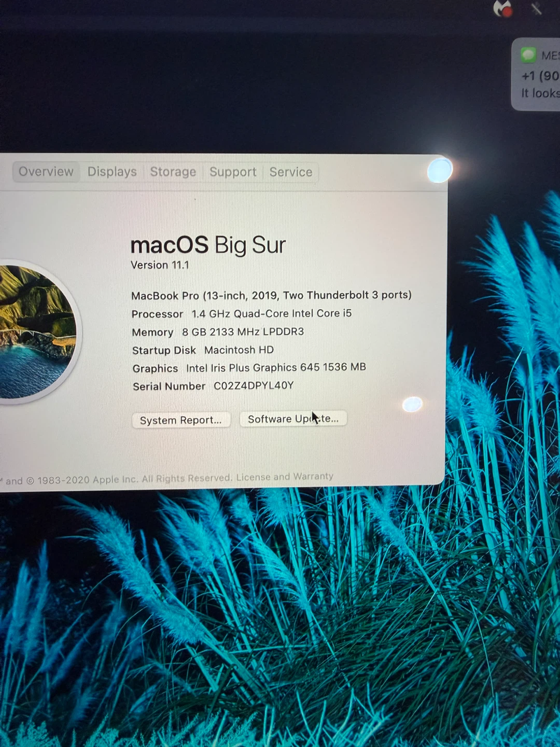The height and width of the screenshot is (747, 560).
Task: Open the License and Warranty link
Action: click(x=285, y=477)
